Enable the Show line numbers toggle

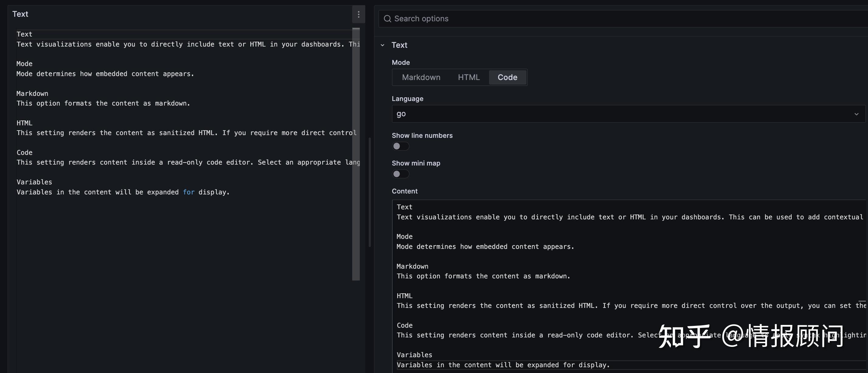[x=400, y=146]
